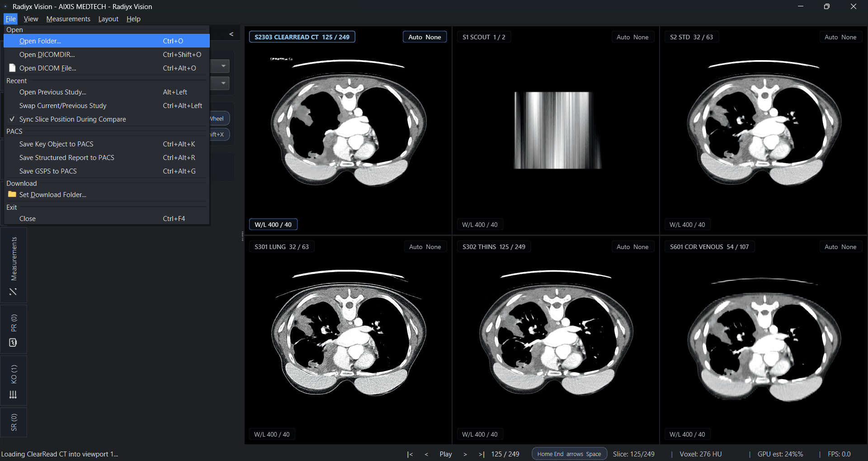Click the Set Download Folder folder icon
The height and width of the screenshot is (461, 868).
coord(12,194)
